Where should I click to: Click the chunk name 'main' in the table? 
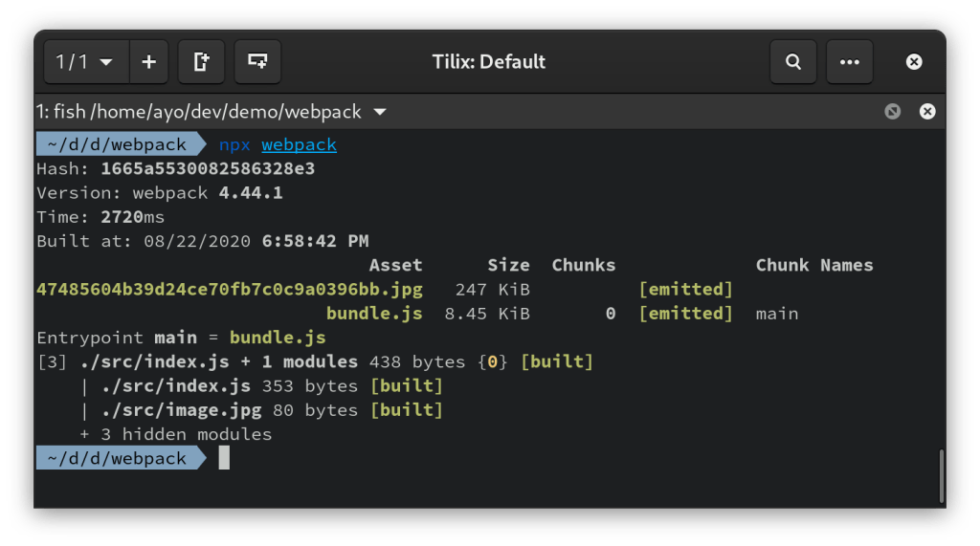(777, 314)
